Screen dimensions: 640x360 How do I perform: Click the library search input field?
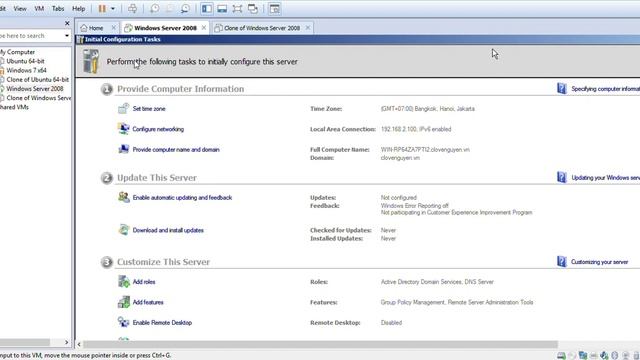tap(31, 36)
